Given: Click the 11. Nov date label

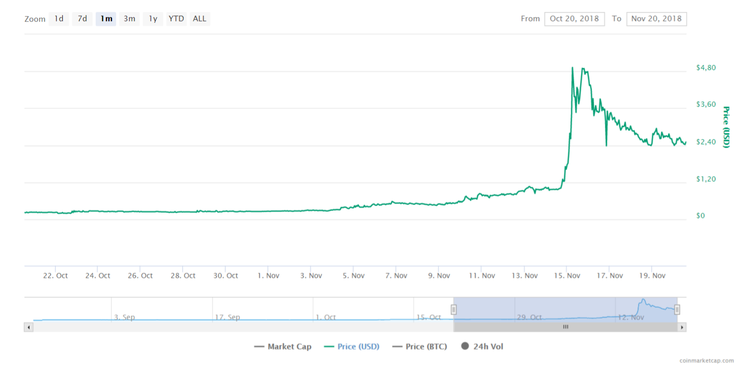Looking at the screenshot, I should pos(481,276).
